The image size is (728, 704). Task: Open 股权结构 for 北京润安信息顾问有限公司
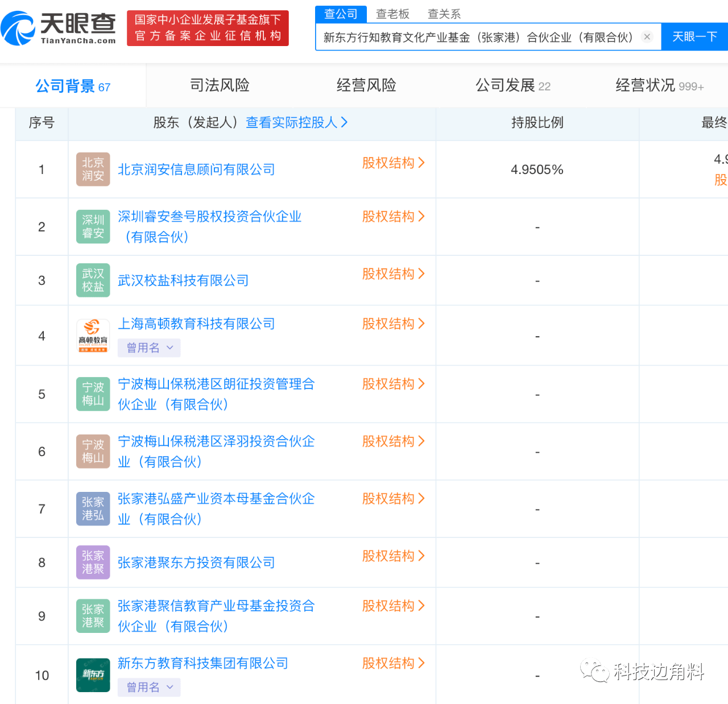(x=393, y=163)
